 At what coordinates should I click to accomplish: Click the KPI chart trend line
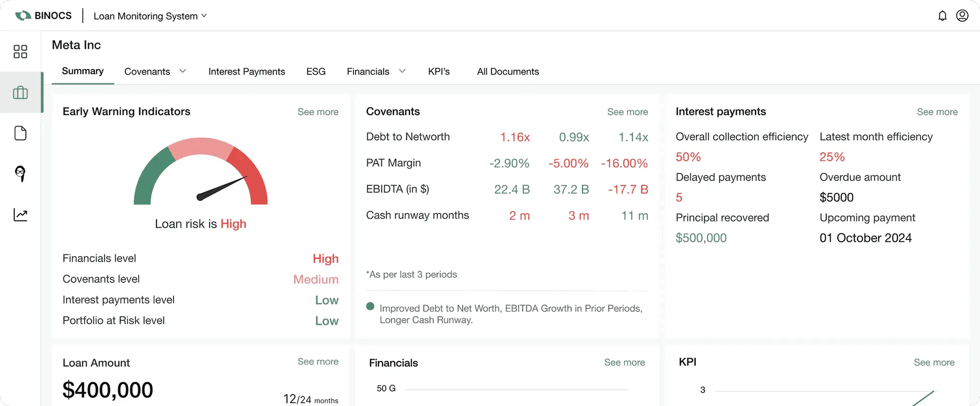pos(923,398)
